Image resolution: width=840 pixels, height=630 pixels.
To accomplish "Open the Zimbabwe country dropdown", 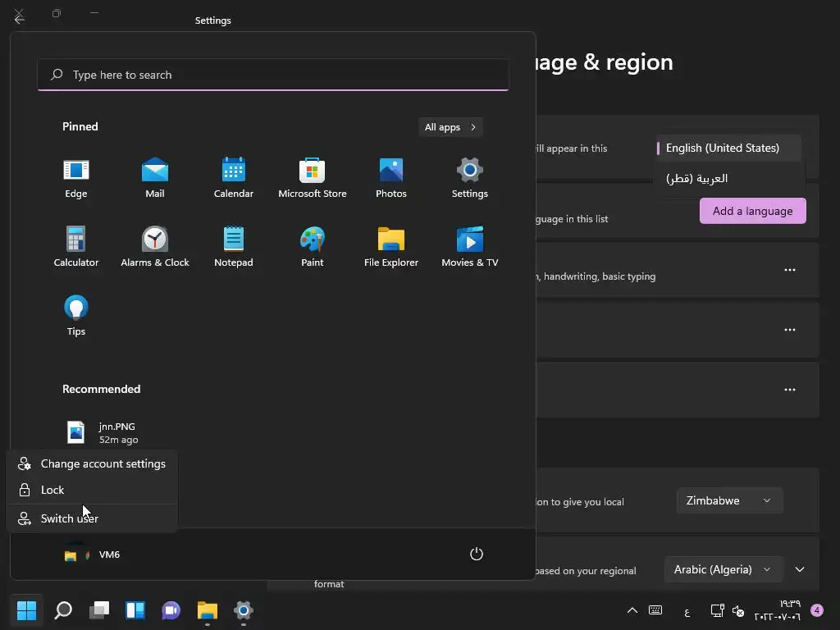I will tap(729, 500).
